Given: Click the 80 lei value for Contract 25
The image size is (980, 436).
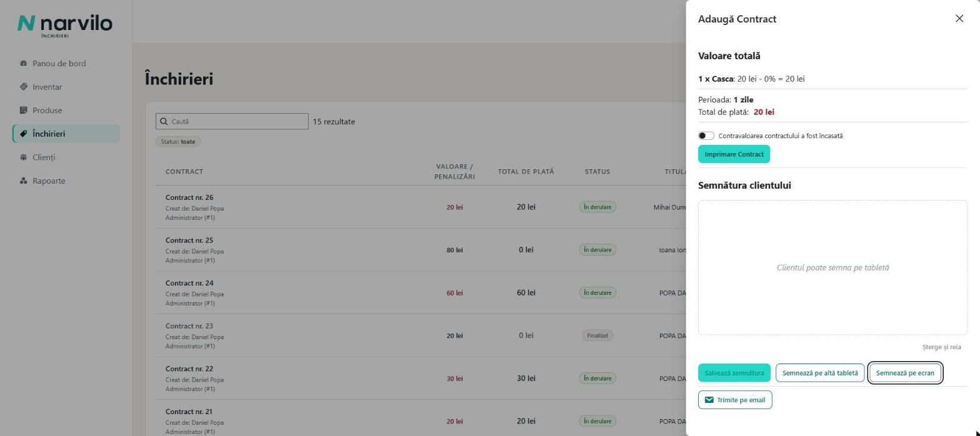Looking at the screenshot, I should (455, 250).
